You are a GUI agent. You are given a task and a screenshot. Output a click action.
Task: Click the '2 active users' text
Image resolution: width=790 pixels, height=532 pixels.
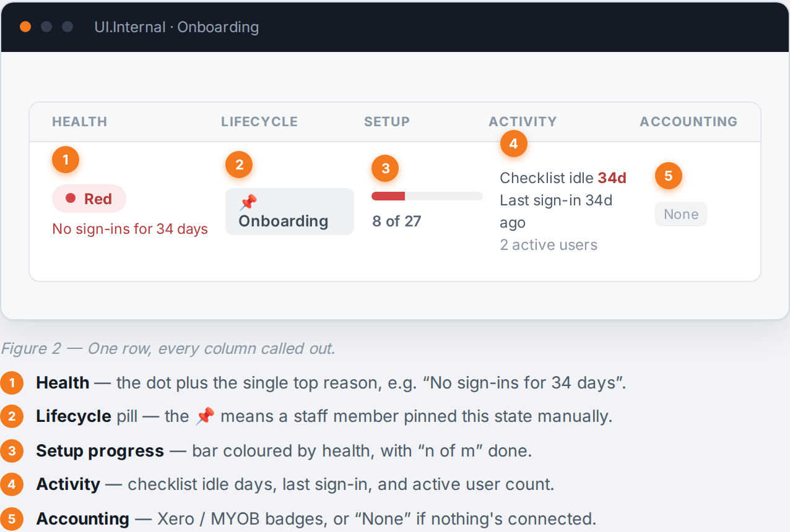[549, 245]
